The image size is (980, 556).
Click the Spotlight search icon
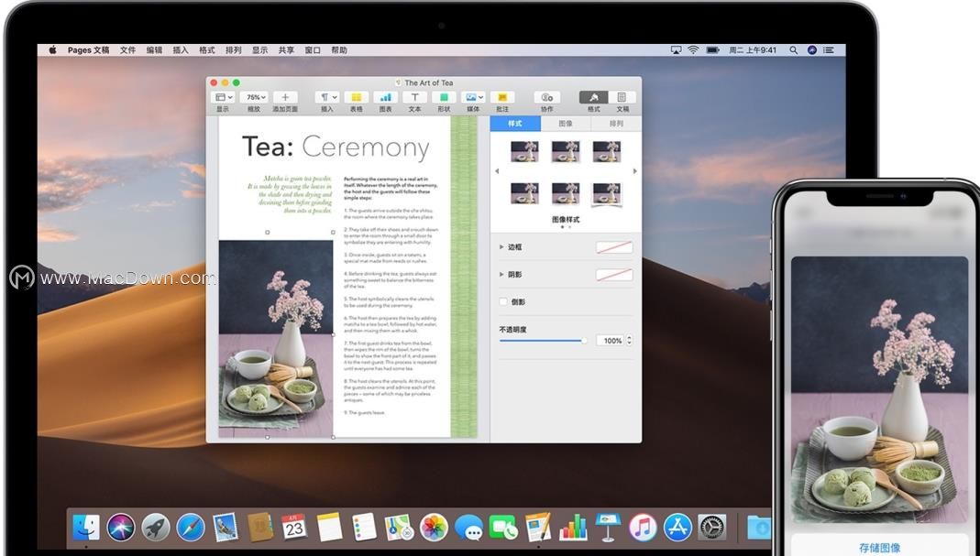[793, 50]
